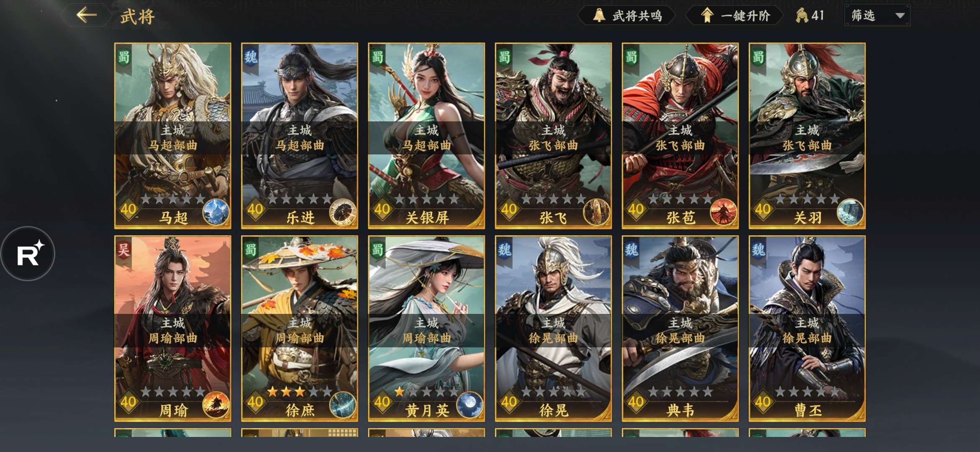Screen dimensions: 980x452
Task: Click the 武将共鸣 button
Action: 627,15
